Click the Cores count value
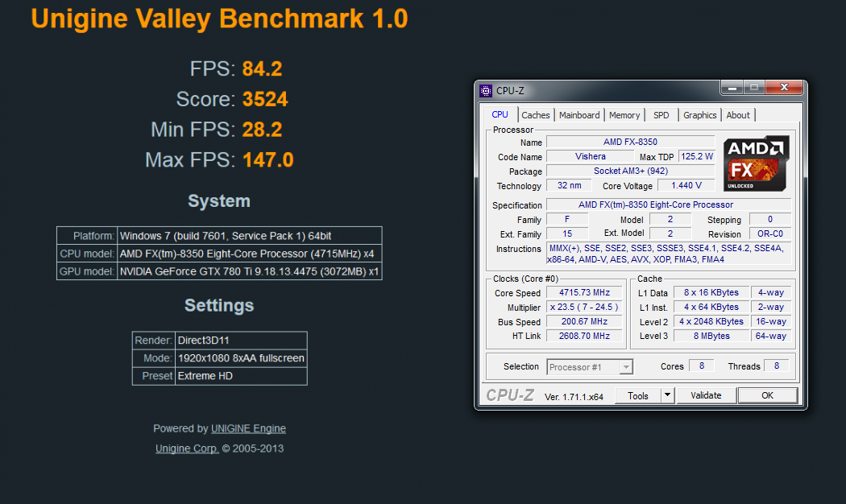 click(x=702, y=366)
